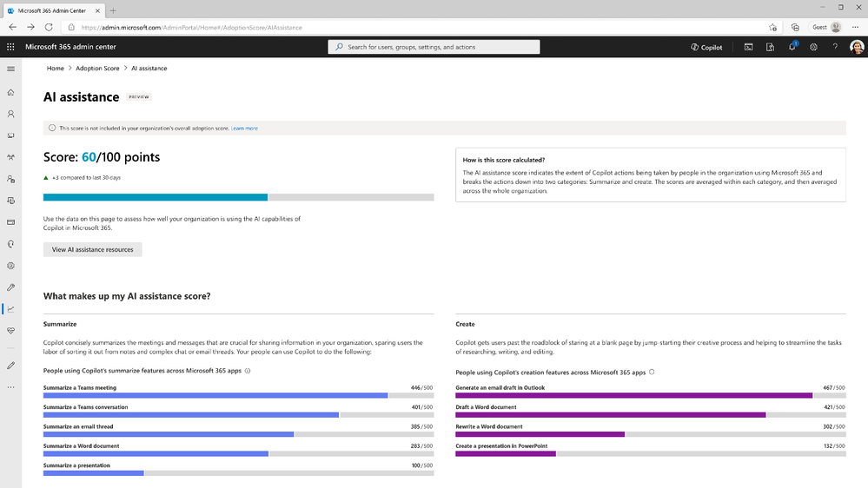Screen dimensions: 868x488
Task: Toggle the navigation menu hamburger icon
Action: click(x=10, y=69)
